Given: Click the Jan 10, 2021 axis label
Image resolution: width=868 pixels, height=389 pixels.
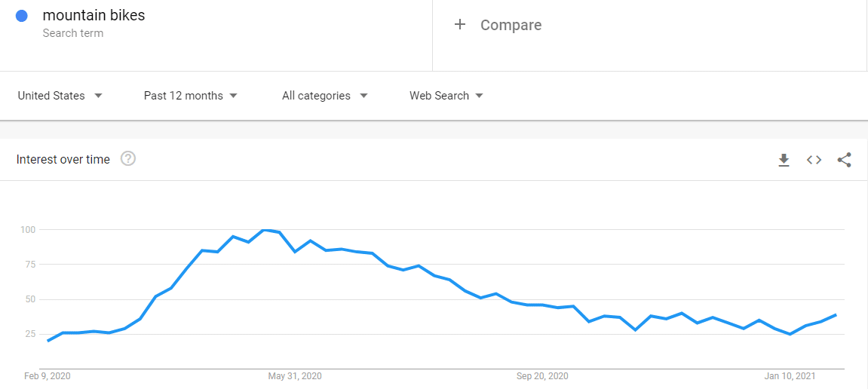Looking at the screenshot, I should pyautogui.click(x=790, y=376).
